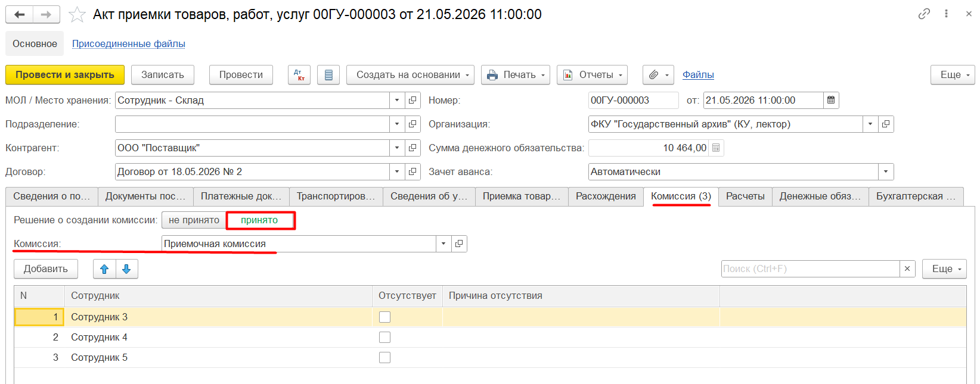Viewport: 980px width, 384px height.
Task: Move commission member up with arrow
Action: click(x=104, y=269)
